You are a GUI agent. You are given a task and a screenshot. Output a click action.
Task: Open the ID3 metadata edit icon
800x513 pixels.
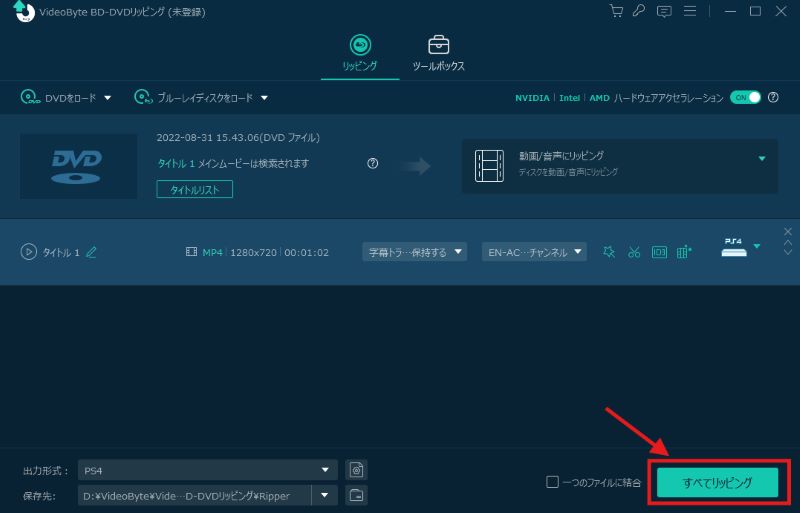(x=659, y=252)
